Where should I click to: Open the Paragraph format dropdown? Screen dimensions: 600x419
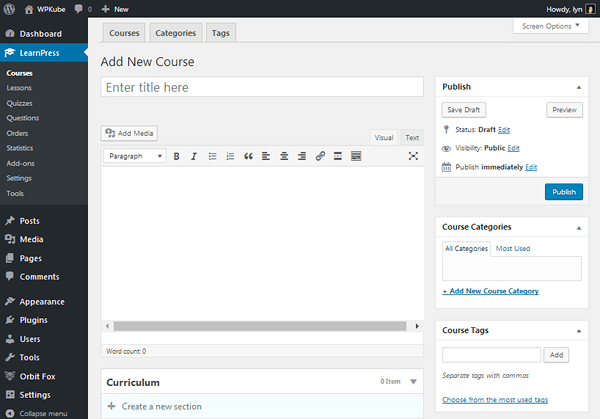pos(134,156)
